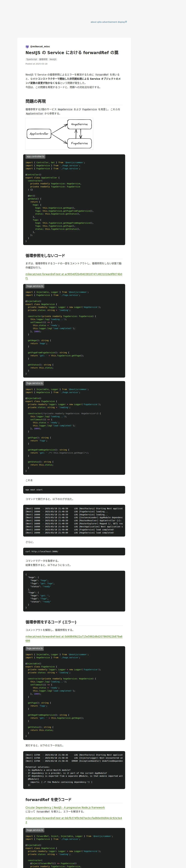Click the inline AppController code in 問題の再現

(34, 114)
